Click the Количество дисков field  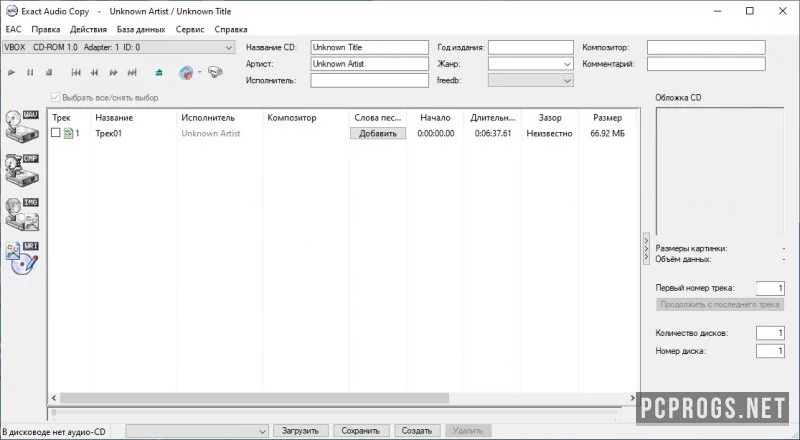click(770, 333)
